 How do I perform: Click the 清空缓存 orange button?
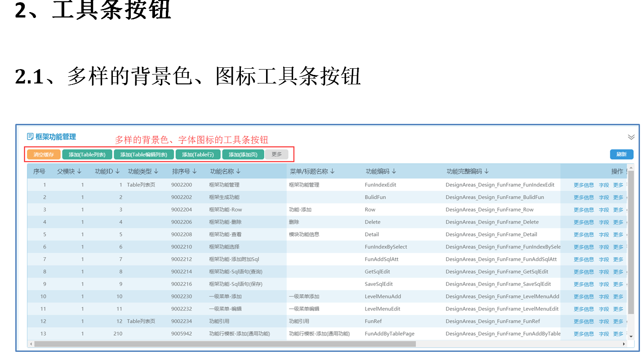pos(44,154)
